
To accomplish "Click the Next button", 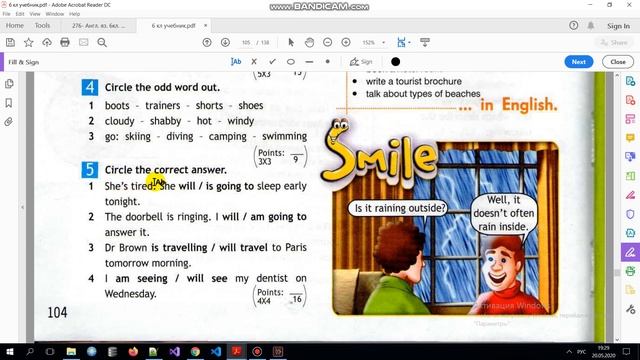I will (x=578, y=62).
